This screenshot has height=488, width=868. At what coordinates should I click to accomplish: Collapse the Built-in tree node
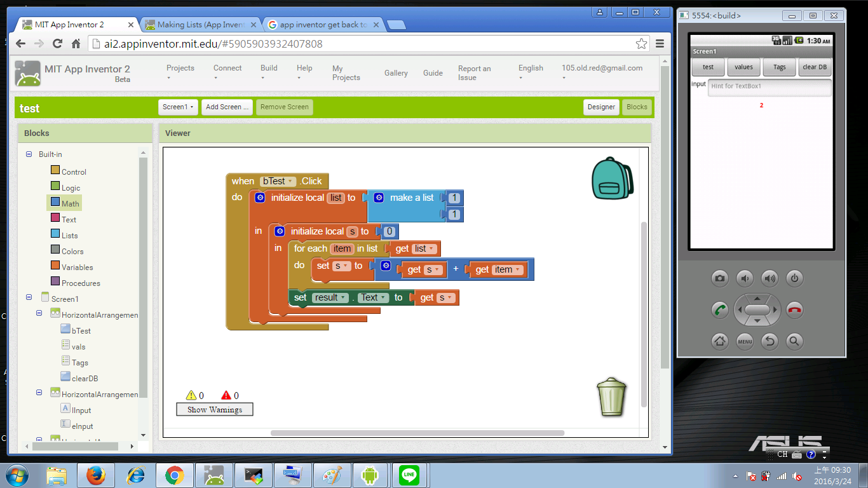click(x=29, y=154)
